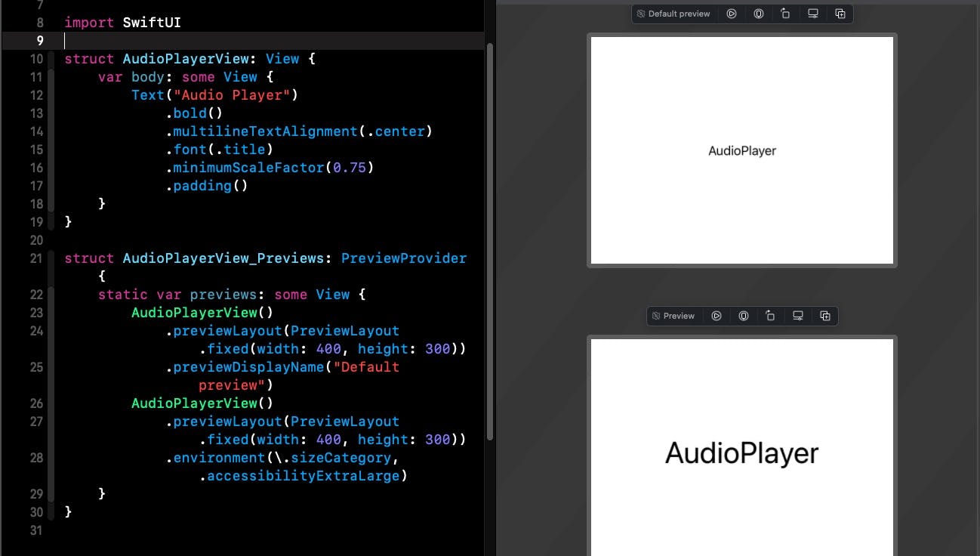Click rotate orientation icon in second 'Preview' toolbar

coord(770,316)
